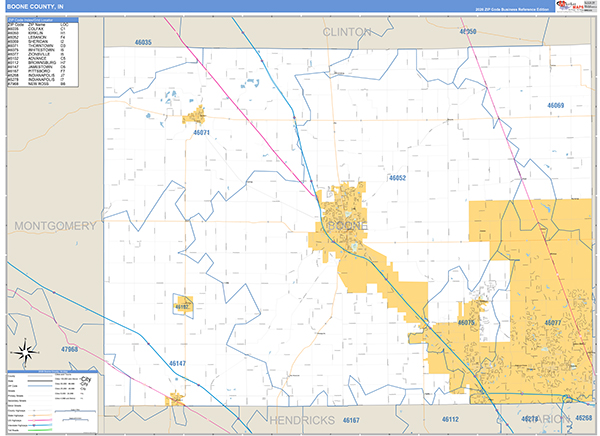Viewport: 600px width, 436px height.
Task: Select the ZIP code label 46077
Action: click(553, 323)
